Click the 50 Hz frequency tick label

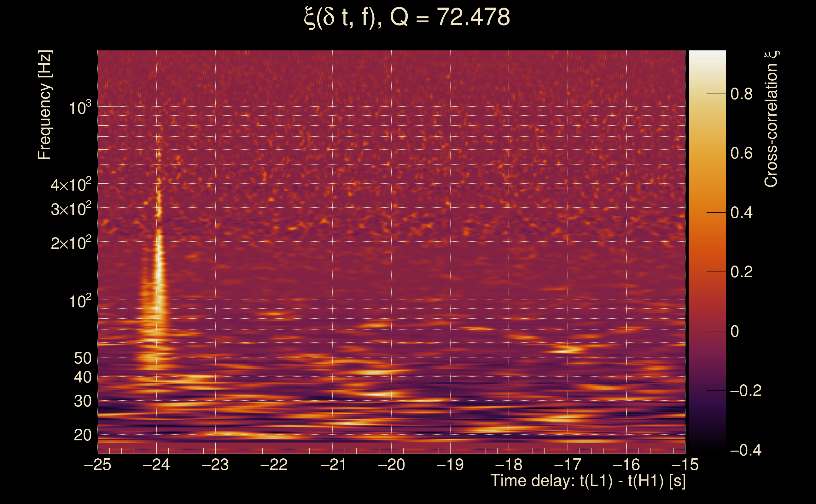[82, 358]
